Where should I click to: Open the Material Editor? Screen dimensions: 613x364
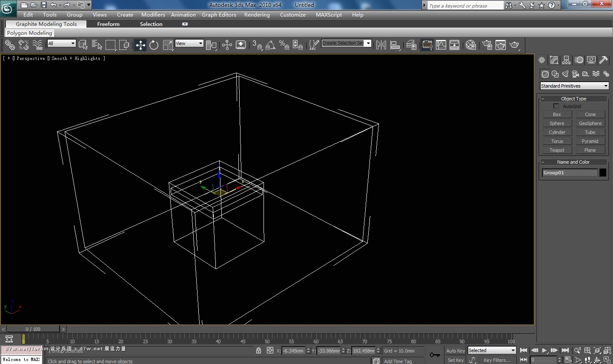tap(471, 45)
